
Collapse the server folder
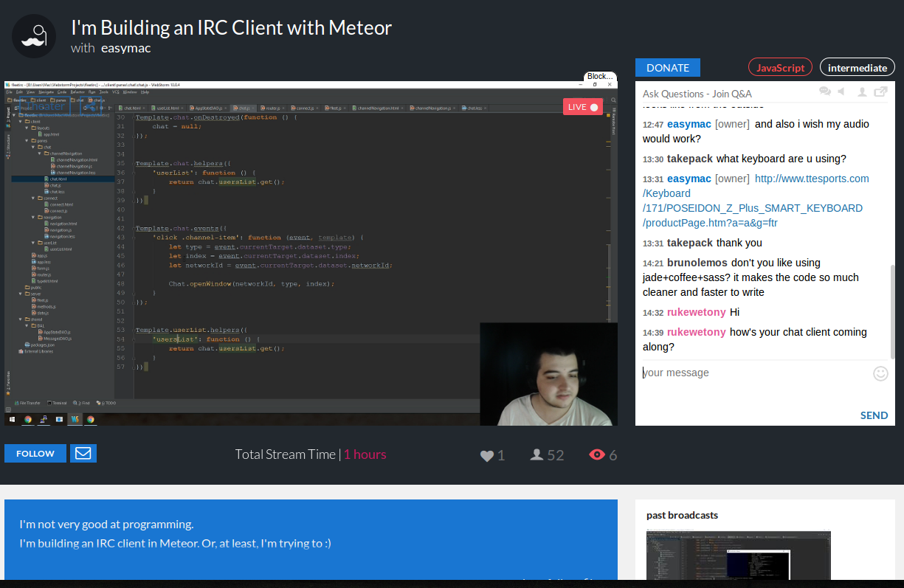20,294
